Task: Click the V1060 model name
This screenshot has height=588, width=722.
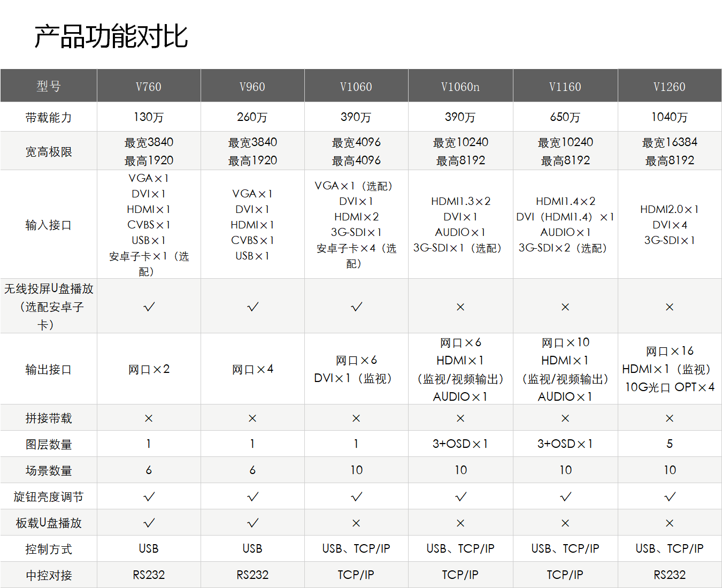Action: (356, 86)
